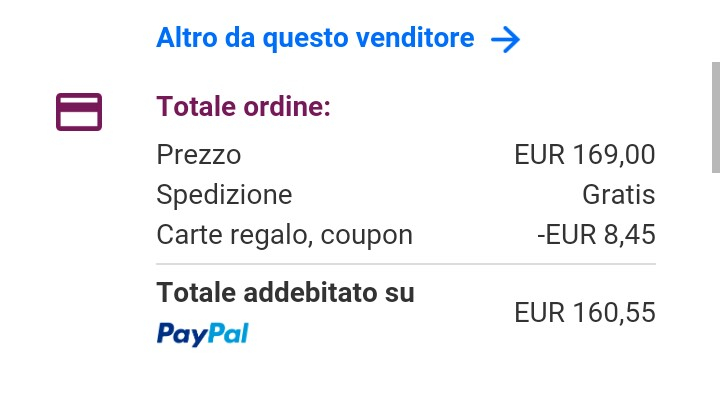Click the gray scrollbar thumb
Screen dimensions: 720x394
tap(716, 118)
